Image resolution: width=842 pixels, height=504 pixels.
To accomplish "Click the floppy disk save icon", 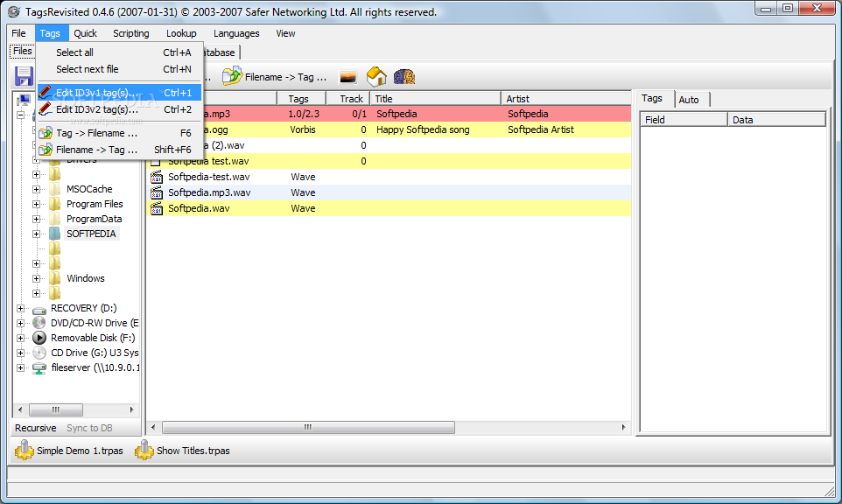I will coord(24,76).
